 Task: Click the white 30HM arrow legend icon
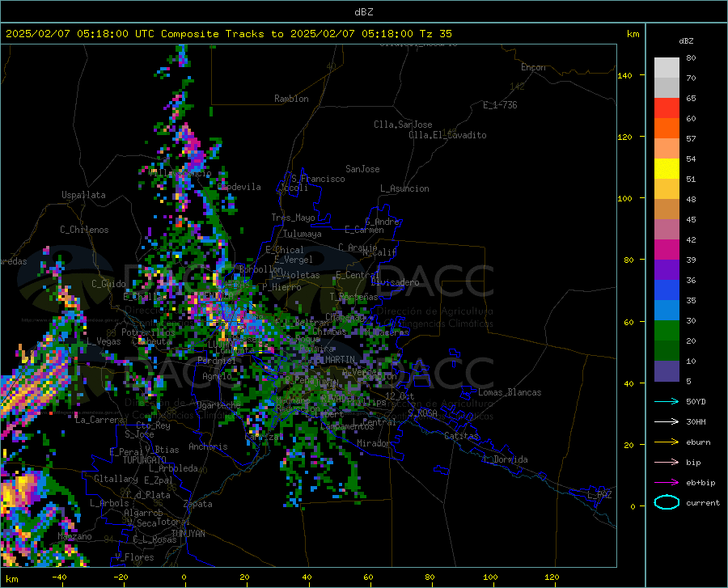click(667, 422)
